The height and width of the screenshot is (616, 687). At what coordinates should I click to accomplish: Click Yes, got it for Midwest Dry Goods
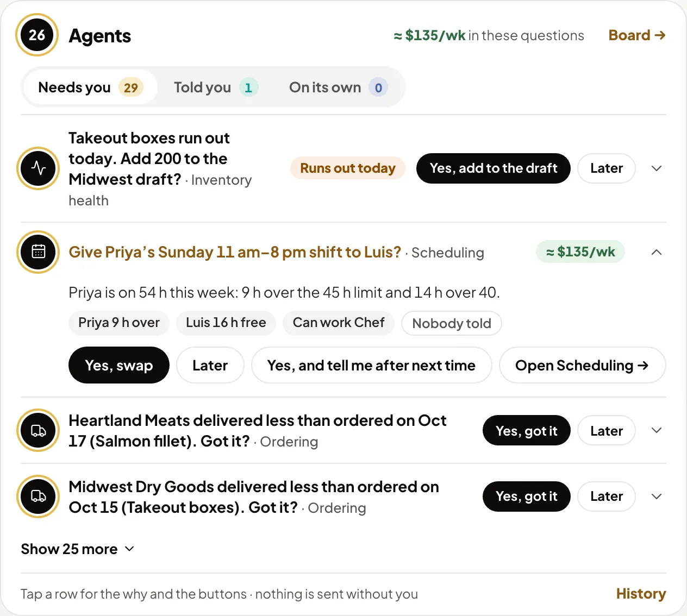point(527,496)
